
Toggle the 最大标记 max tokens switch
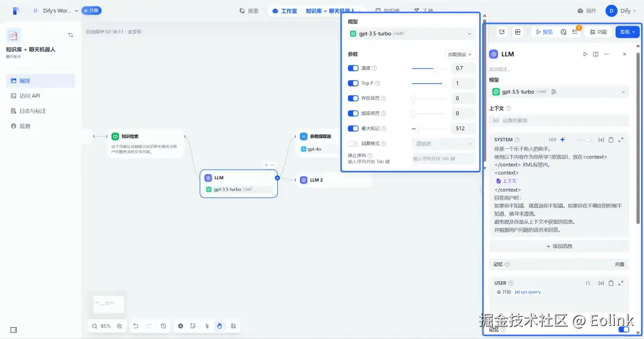[353, 129]
